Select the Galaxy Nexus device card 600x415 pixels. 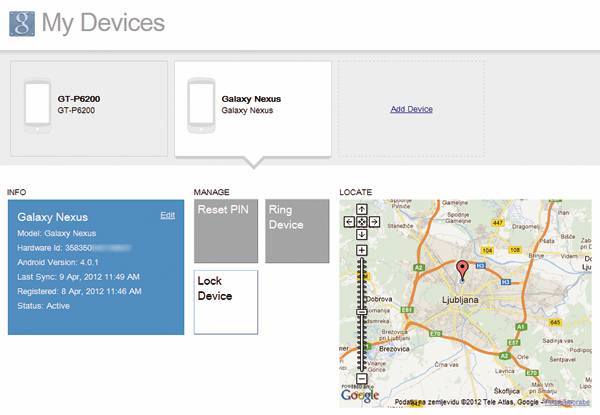coord(253,109)
